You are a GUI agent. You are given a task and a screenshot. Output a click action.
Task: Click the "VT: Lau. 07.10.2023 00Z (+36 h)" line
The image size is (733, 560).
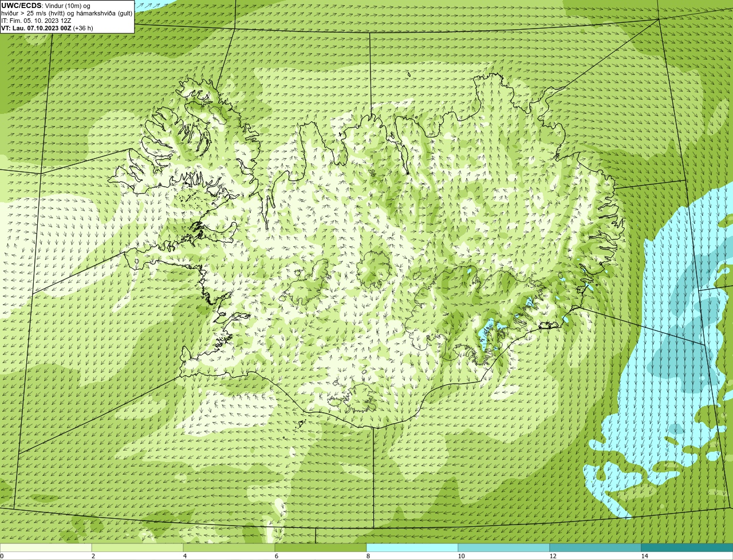[47, 28]
